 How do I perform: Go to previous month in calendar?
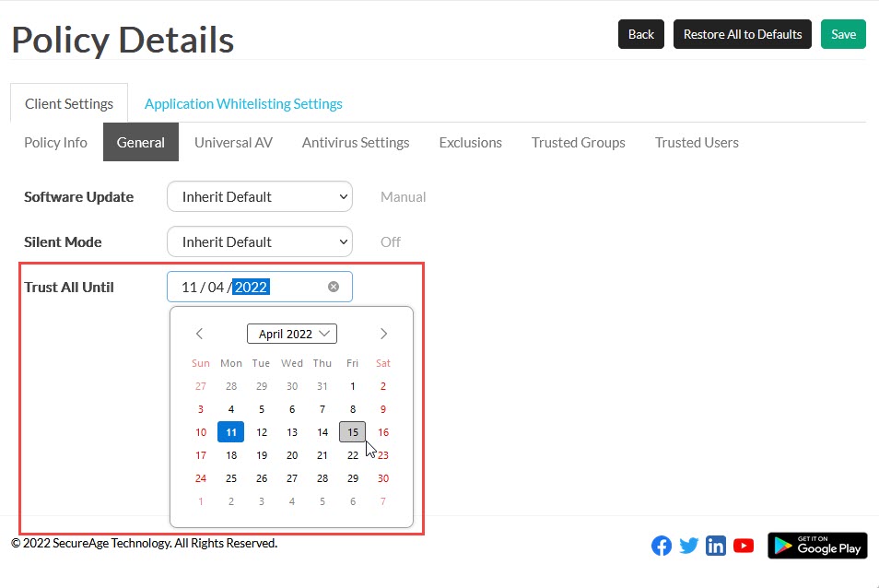[199, 334]
